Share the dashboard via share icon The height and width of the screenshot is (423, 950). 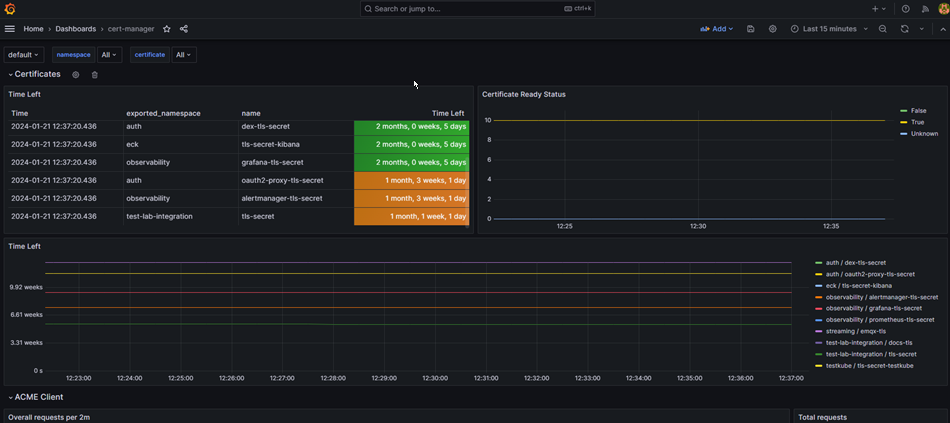point(183,29)
